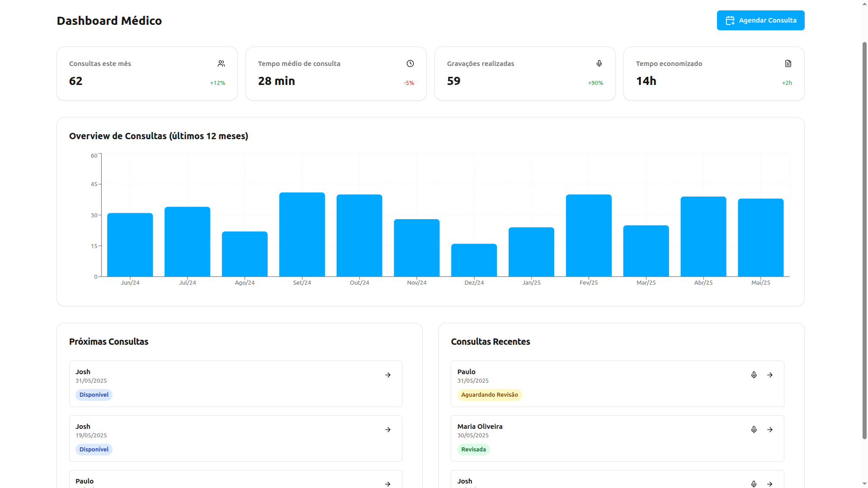Open recent Josh consultation arrow

[770, 484]
